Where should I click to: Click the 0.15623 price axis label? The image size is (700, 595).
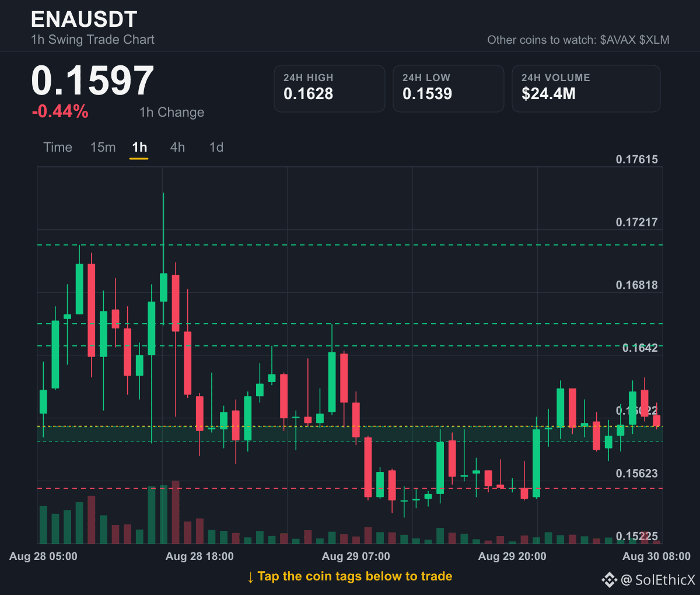[x=637, y=474]
